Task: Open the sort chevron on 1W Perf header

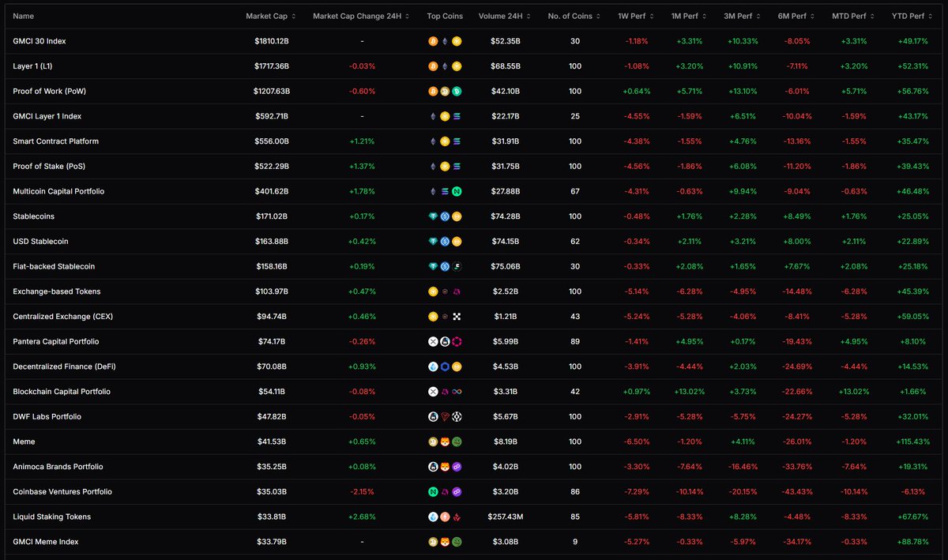Action: pos(651,15)
